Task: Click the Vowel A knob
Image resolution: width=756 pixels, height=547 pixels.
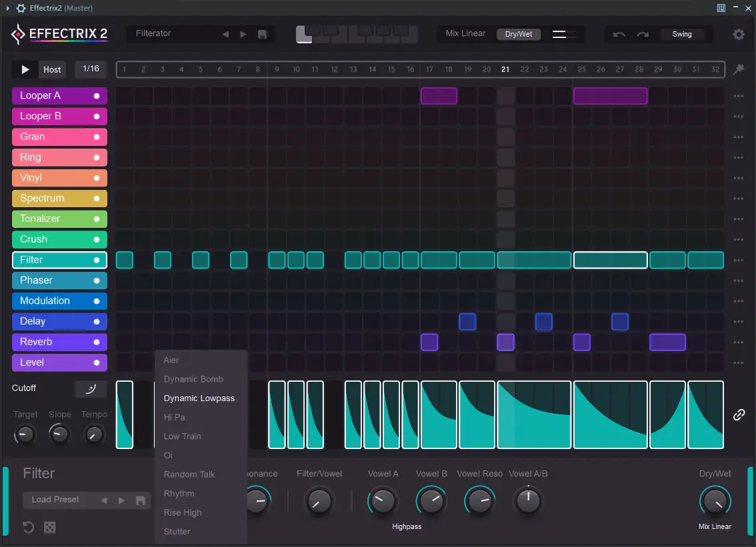Action: 383,501
